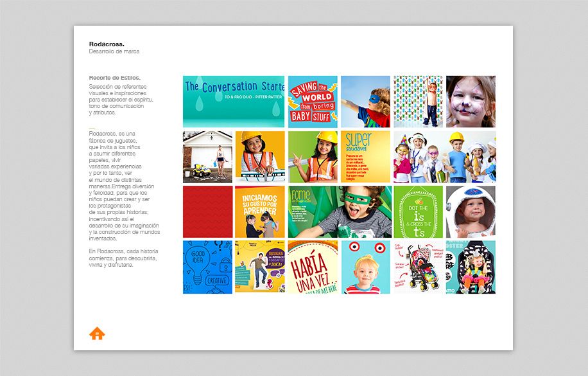The image size is (588, 376).
Task: Open the cat face-paint girl photo
Action: click(471, 102)
